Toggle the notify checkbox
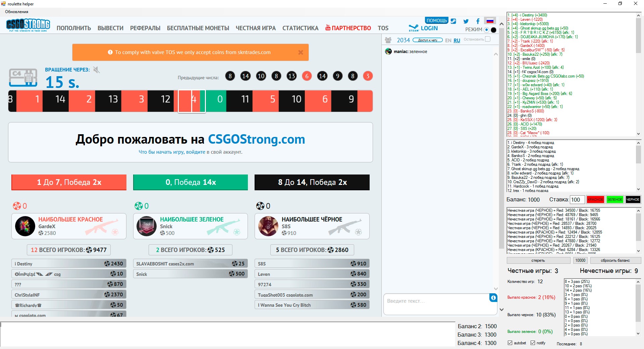This screenshot has width=644, height=349. point(533,343)
